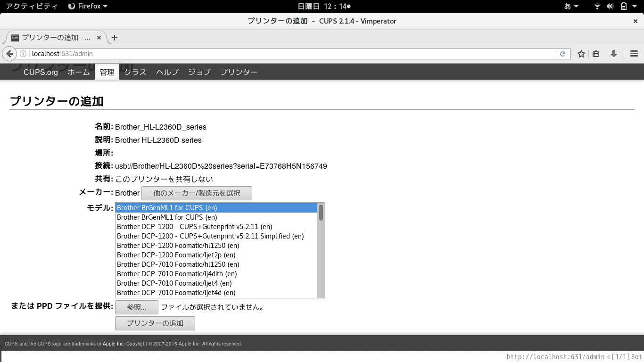This screenshot has width=644, height=362.
Task: Go back with the browser back arrow
Action: point(9,54)
